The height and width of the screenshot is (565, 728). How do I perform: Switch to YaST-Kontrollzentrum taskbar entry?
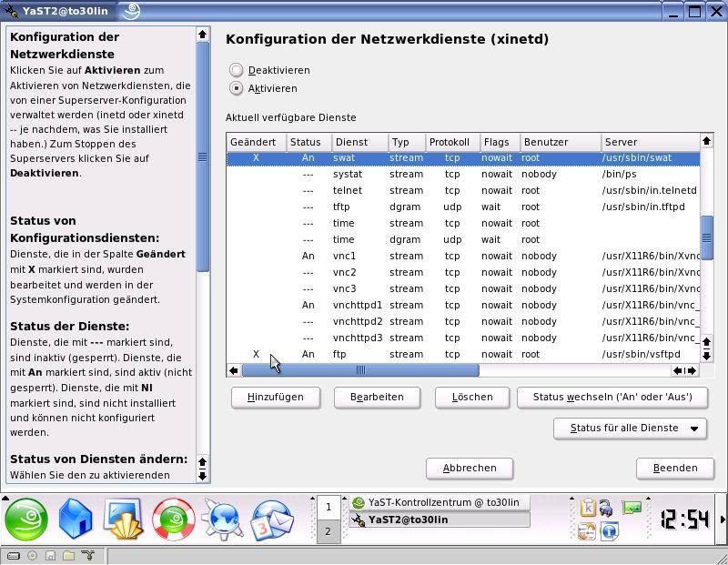pyautogui.click(x=440, y=502)
